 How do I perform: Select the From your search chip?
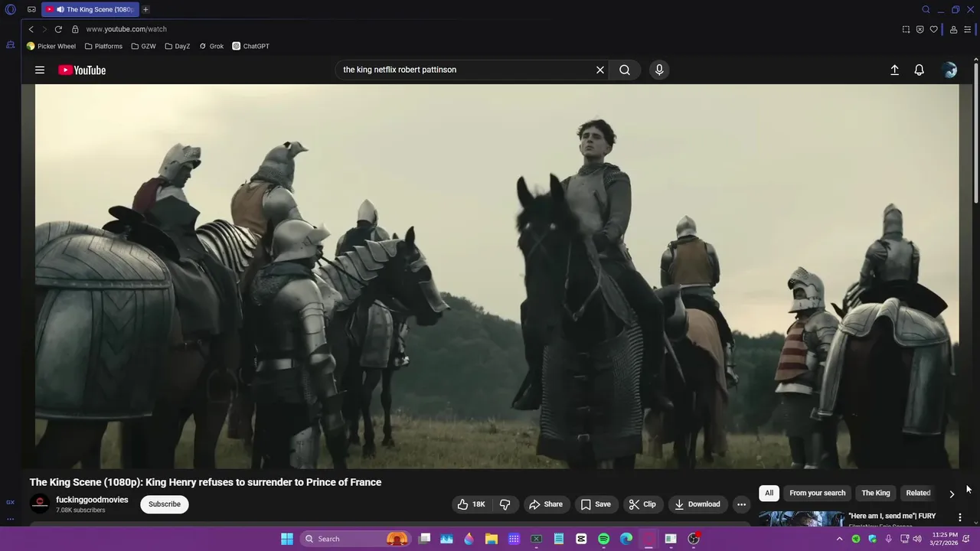[818, 493]
